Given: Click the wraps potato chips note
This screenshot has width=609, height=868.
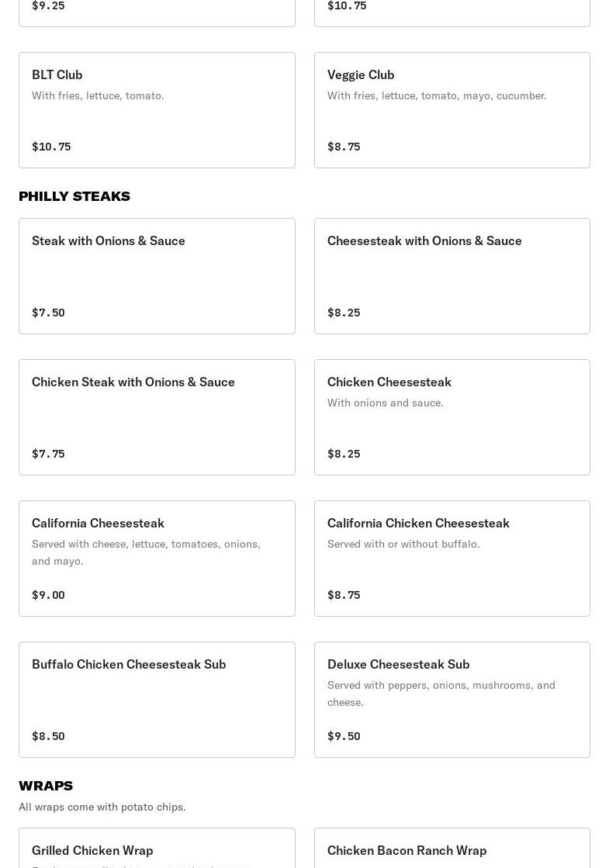Looking at the screenshot, I should click(102, 807).
